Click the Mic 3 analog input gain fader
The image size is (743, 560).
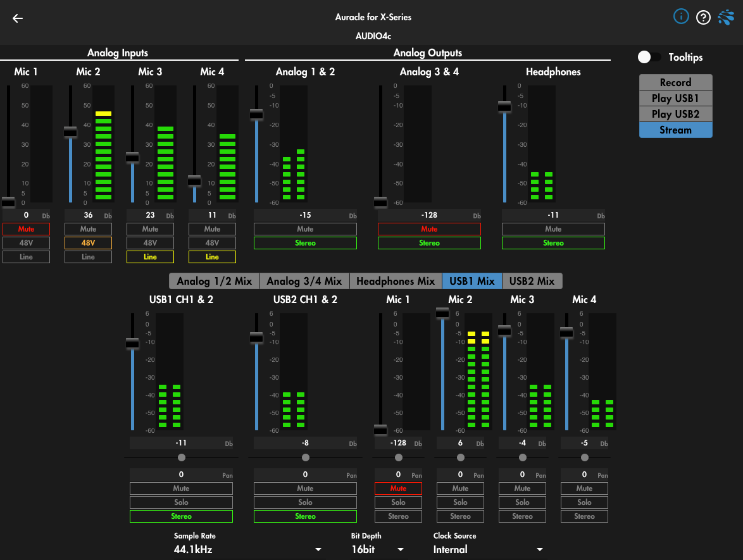click(x=132, y=158)
